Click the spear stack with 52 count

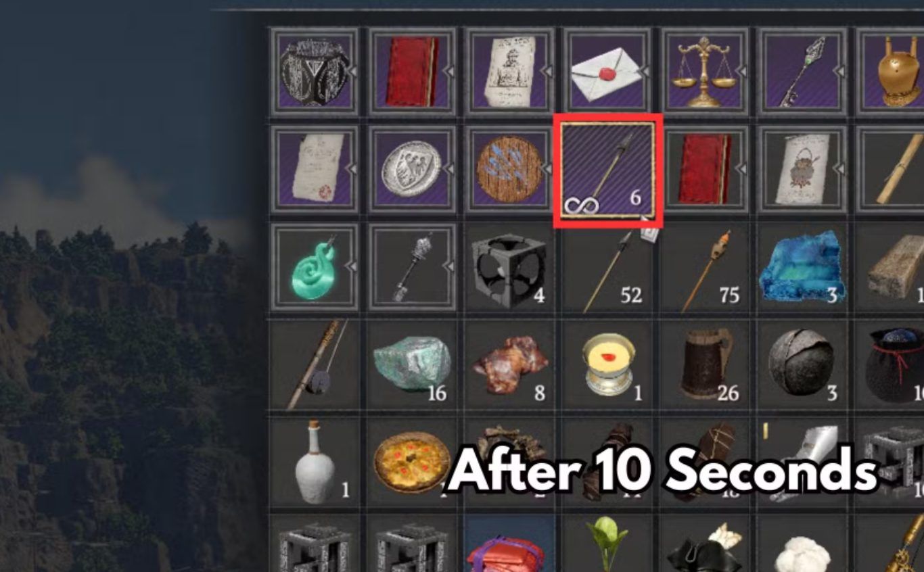pyautogui.click(x=607, y=267)
